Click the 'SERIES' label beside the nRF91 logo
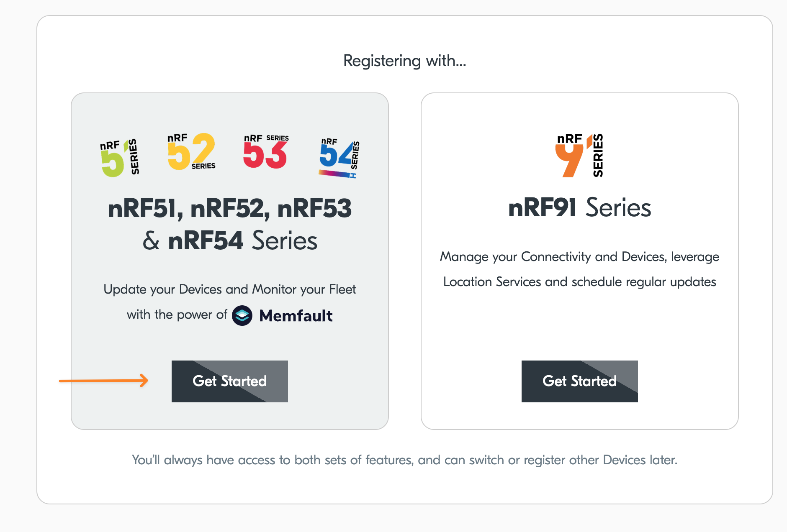 [x=598, y=156]
